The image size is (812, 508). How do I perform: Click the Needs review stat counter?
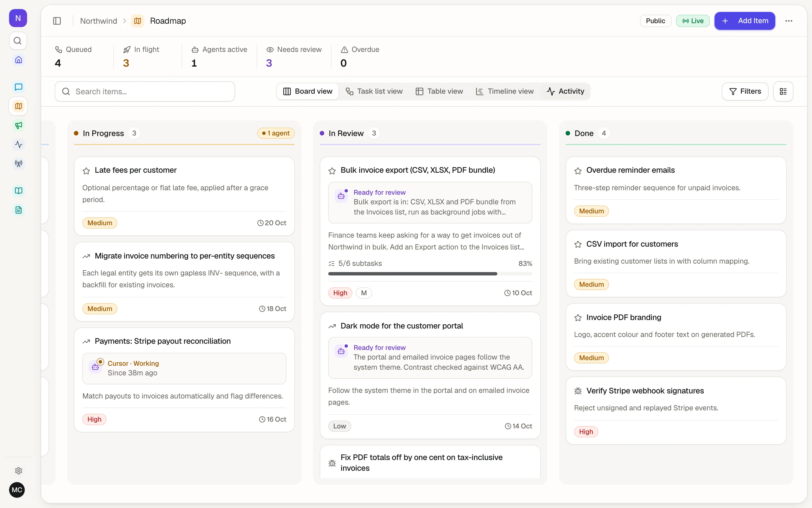[x=294, y=56]
